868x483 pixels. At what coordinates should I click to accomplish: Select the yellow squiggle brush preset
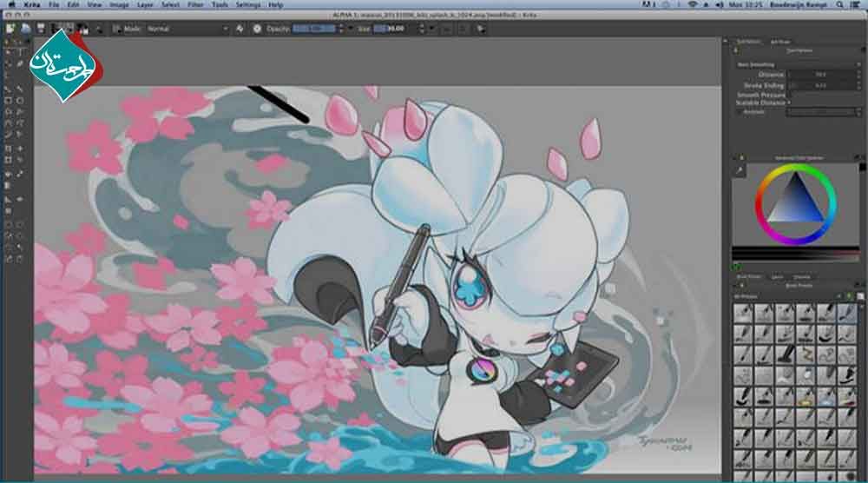tap(806, 354)
